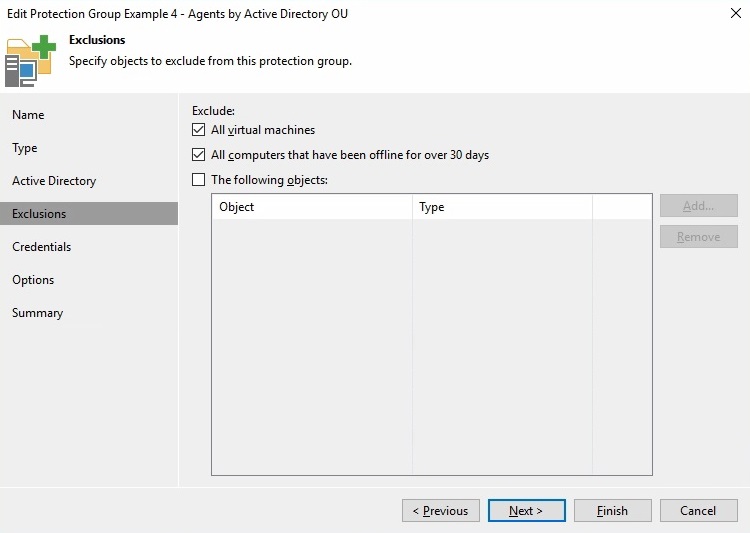Image resolution: width=750 pixels, height=533 pixels.
Task: Open the Type step in sidebar
Action: click(x=25, y=148)
